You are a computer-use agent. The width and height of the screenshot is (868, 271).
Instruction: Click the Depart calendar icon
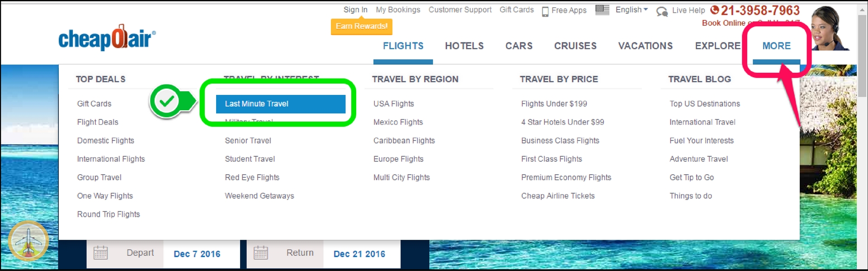click(x=100, y=253)
